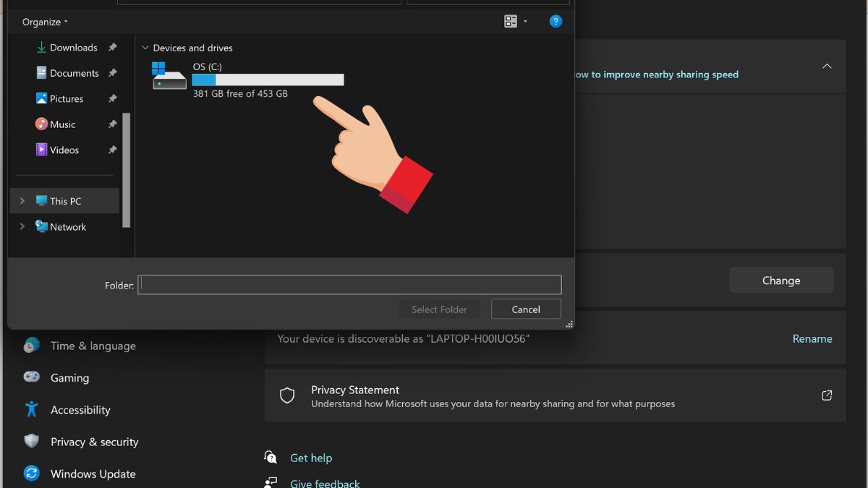Screen dimensions: 868x488
Task: Go to Privacy & security settings
Action: click(94, 442)
